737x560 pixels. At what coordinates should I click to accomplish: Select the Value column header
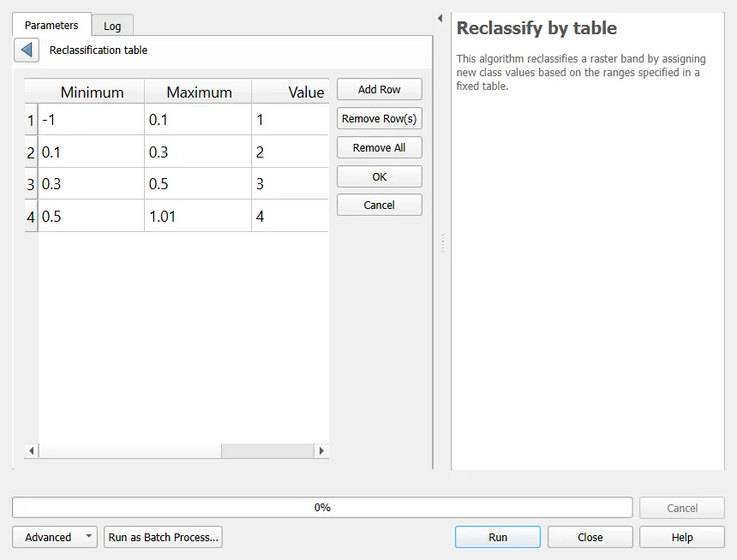(x=291, y=92)
